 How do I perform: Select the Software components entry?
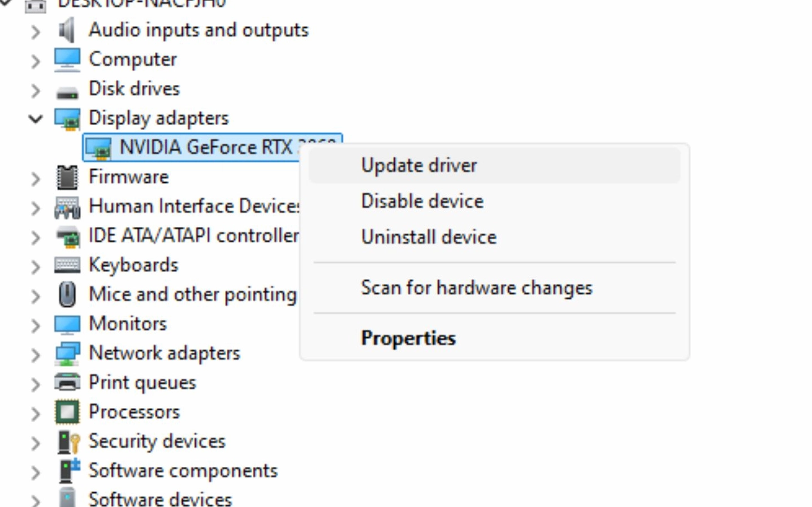(x=182, y=470)
